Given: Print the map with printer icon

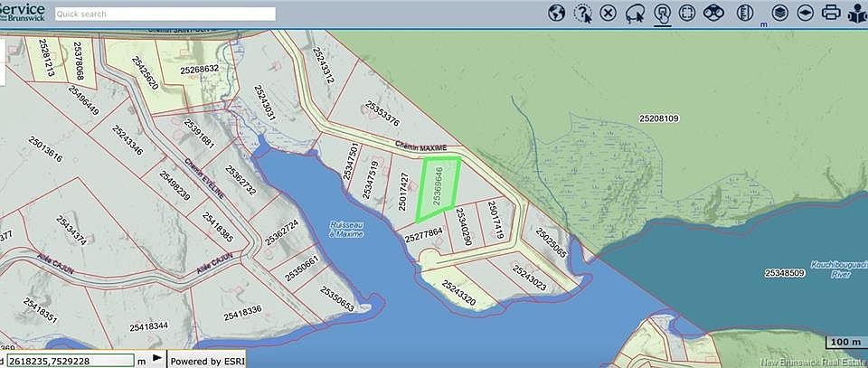Looking at the screenshot, I should tap(831, 13).
